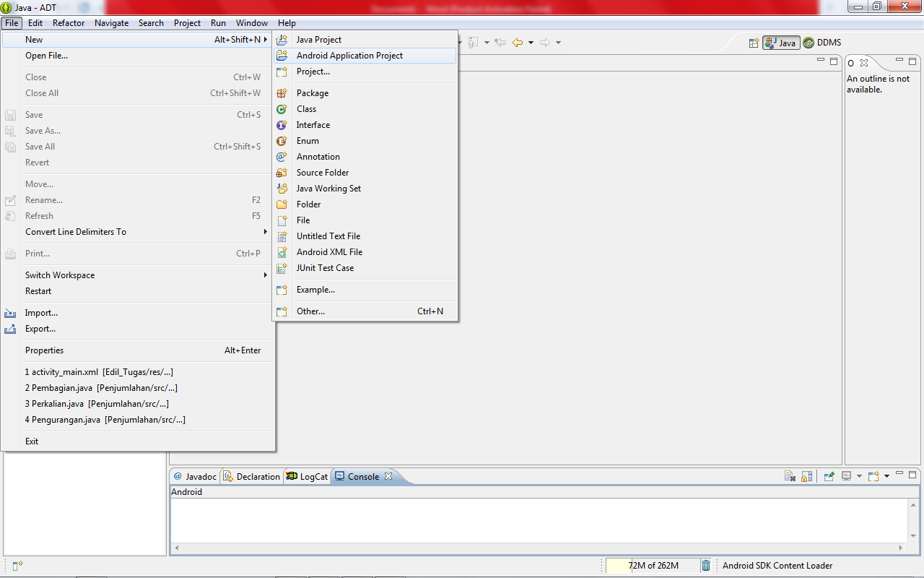Open the Window menu
Viewport: 924px width, 578px height.
252,23
